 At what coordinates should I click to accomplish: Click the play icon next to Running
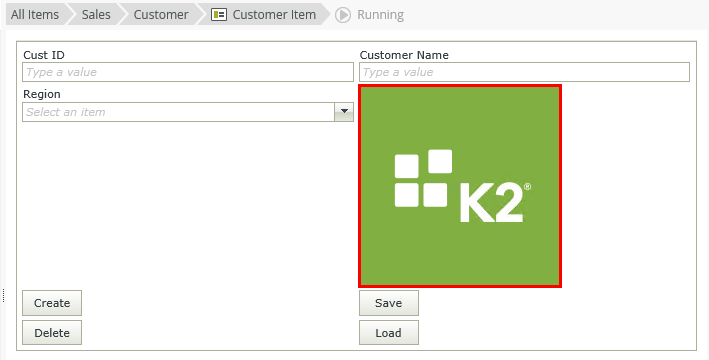pyautogui.click(x=343, y=15)
